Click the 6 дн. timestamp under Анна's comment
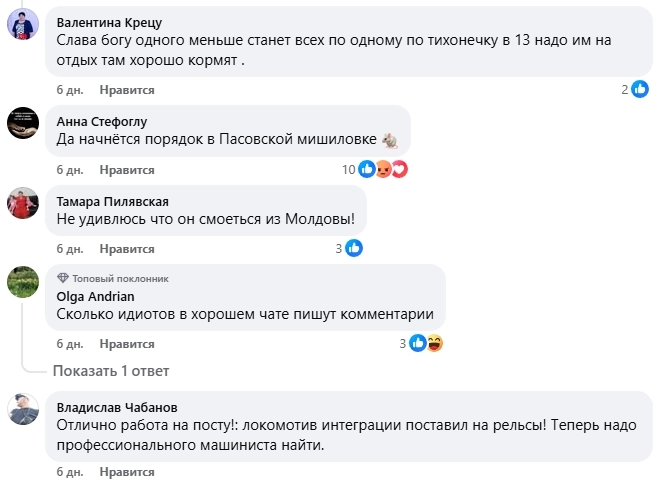 (x=67, y=169)
